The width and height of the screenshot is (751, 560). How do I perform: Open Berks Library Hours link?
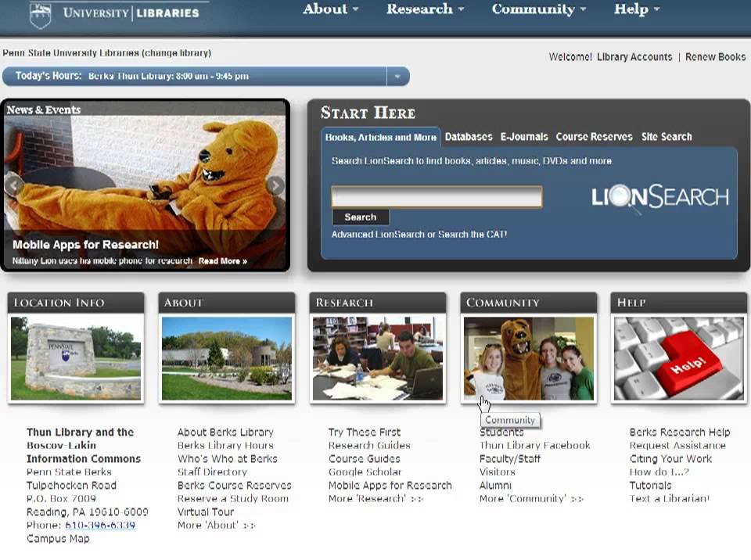pyautogui.click(x=225, y=446)
